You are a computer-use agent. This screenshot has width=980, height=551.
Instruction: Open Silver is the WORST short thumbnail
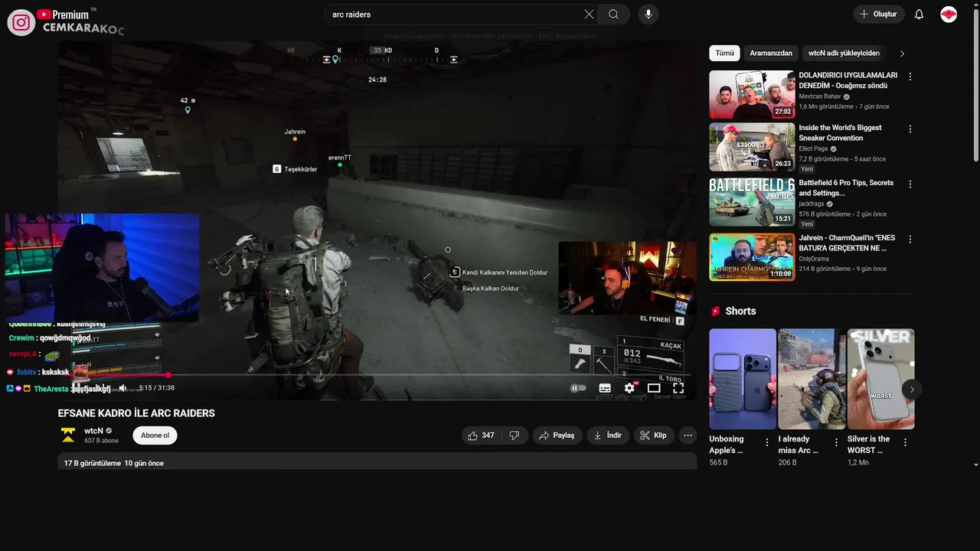click(x=880, y=379)
